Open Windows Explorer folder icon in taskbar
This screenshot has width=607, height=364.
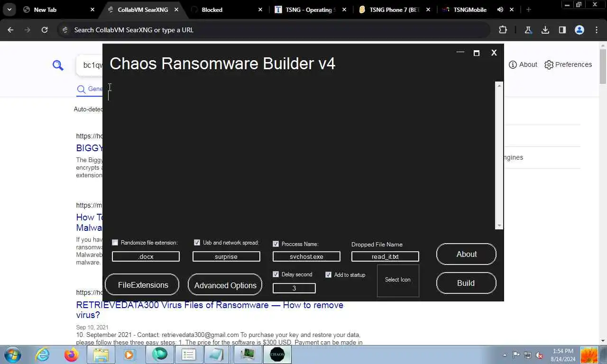point(101,355)
